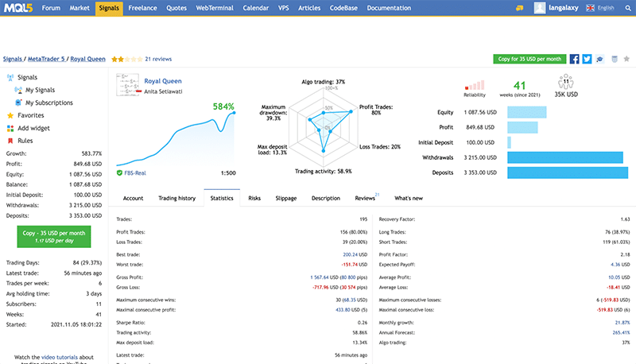Image resolution: width=636 pixels, height=364 pixels.
Task: Open the VPS page
Action: coord(284,8)
